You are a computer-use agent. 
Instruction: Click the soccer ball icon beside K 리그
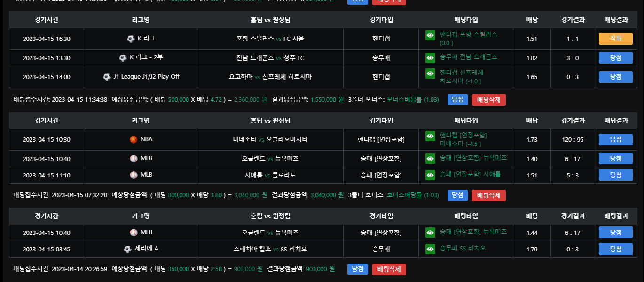tap(131, 39)
